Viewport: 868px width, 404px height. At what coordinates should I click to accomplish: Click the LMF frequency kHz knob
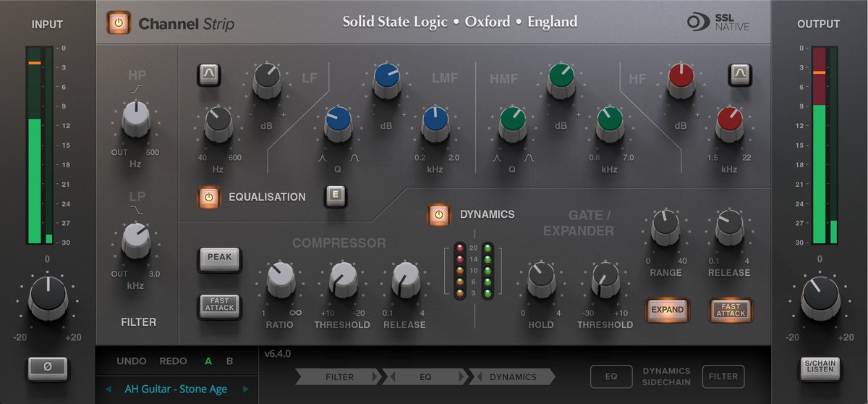tap(435, 124)
